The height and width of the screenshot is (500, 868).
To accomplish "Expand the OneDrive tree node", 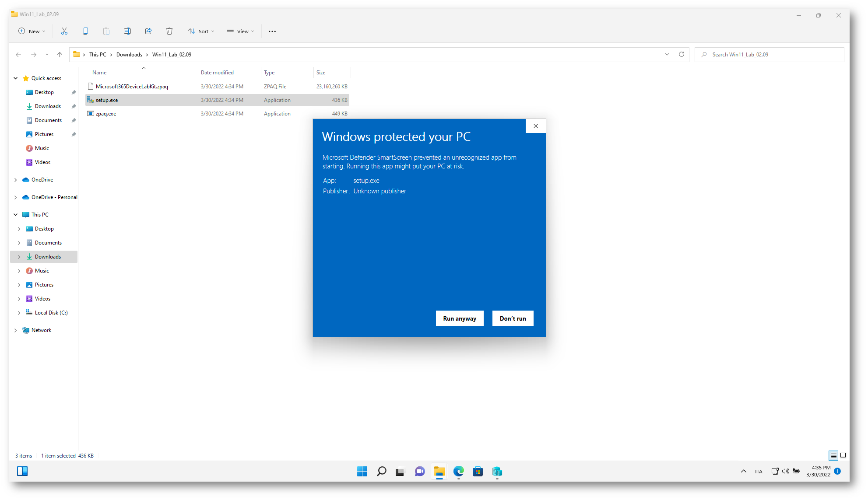I will coord(16,180).
